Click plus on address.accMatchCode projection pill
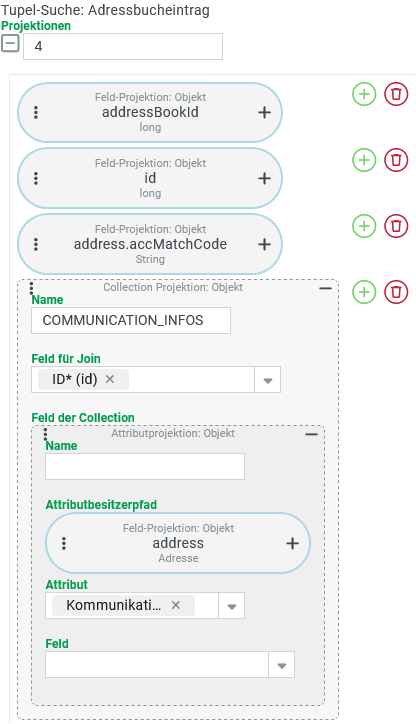This screenshot has width=416, height=724. (x=265, y=244)
